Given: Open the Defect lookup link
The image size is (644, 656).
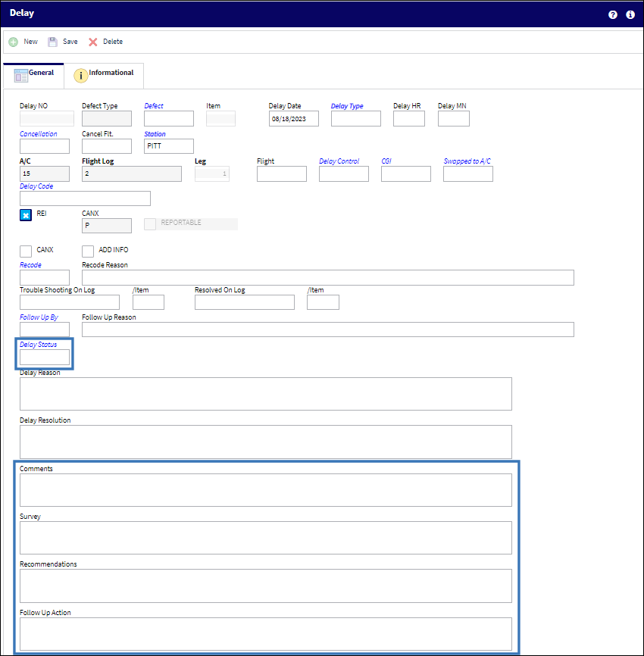Looking at the screenshot, I should coord(154,106).
